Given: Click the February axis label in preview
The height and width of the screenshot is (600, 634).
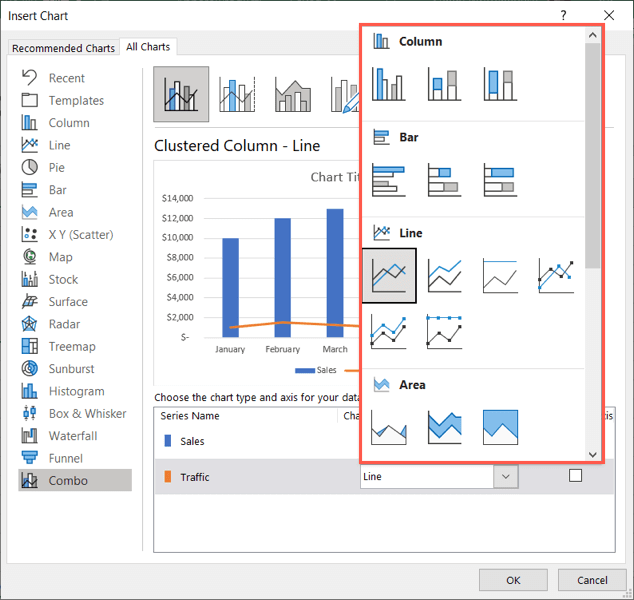Looking at the screenshot, I should click(x=282, y=349).
